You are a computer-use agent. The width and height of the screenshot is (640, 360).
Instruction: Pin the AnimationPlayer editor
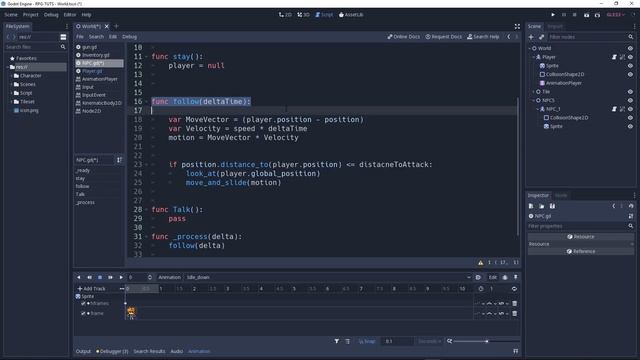pyautogui.click(x=516, y=278)
